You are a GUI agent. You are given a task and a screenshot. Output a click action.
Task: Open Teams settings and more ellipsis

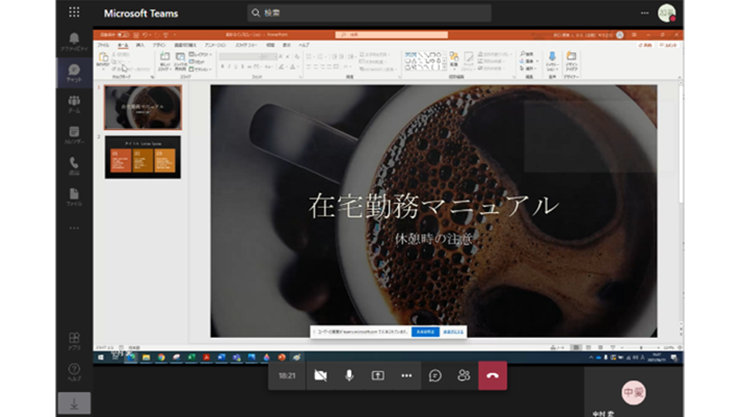click(x=645, y=13)
